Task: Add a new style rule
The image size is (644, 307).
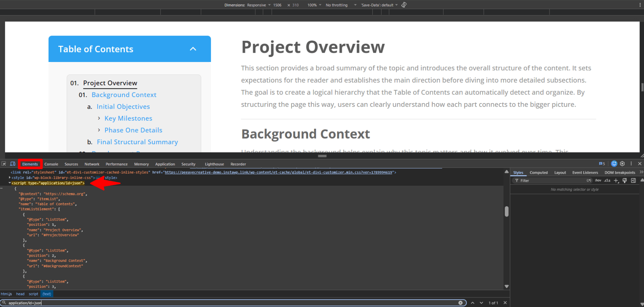Action: coord(616,181)
